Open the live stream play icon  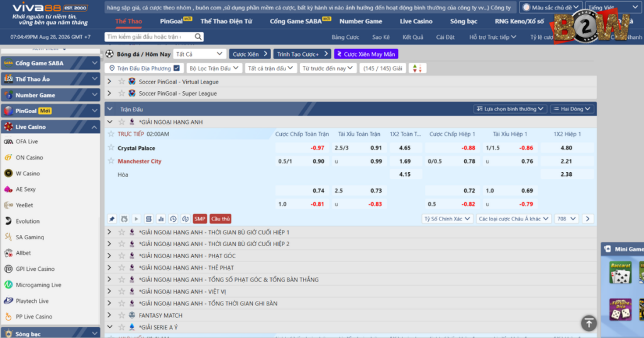click(x=136, y=219)
